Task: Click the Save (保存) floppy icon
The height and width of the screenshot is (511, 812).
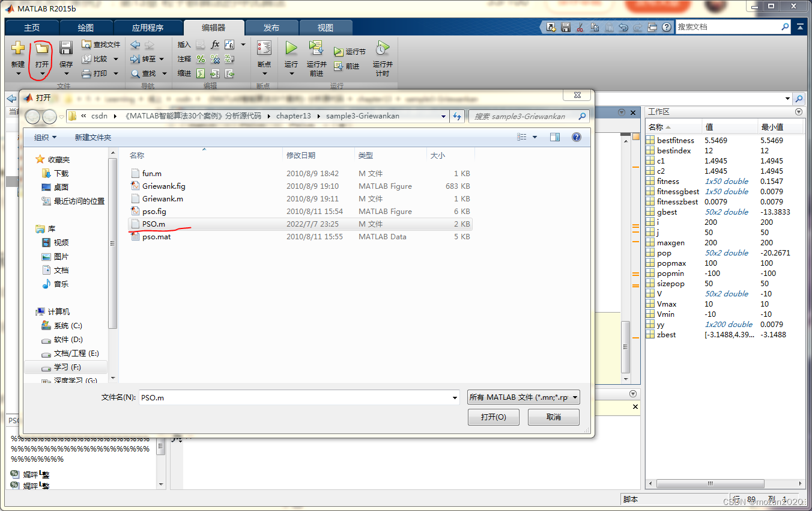Action: pos(65,49)
